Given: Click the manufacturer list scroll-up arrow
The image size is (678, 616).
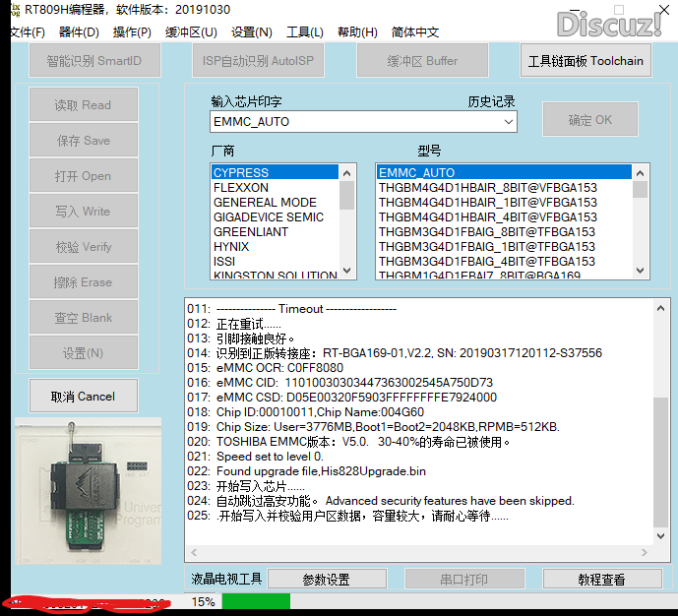Looking at the screenshot, I should pos(346,173).
